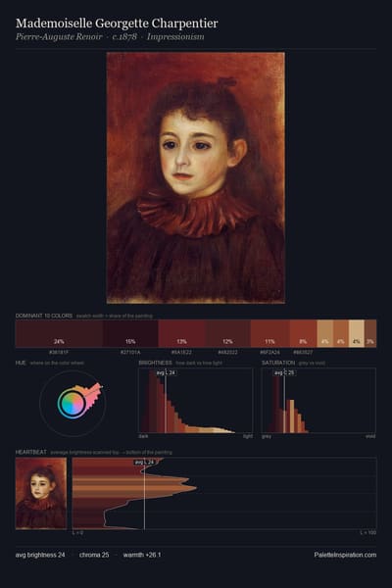
Task: Choose the 12% brown-red swatch
Action: (227, 333)
